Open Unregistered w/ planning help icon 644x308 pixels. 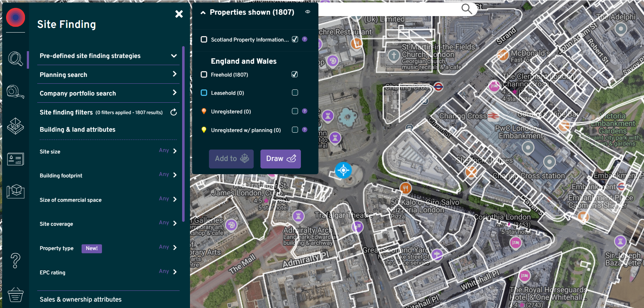(x=304, y=130)
